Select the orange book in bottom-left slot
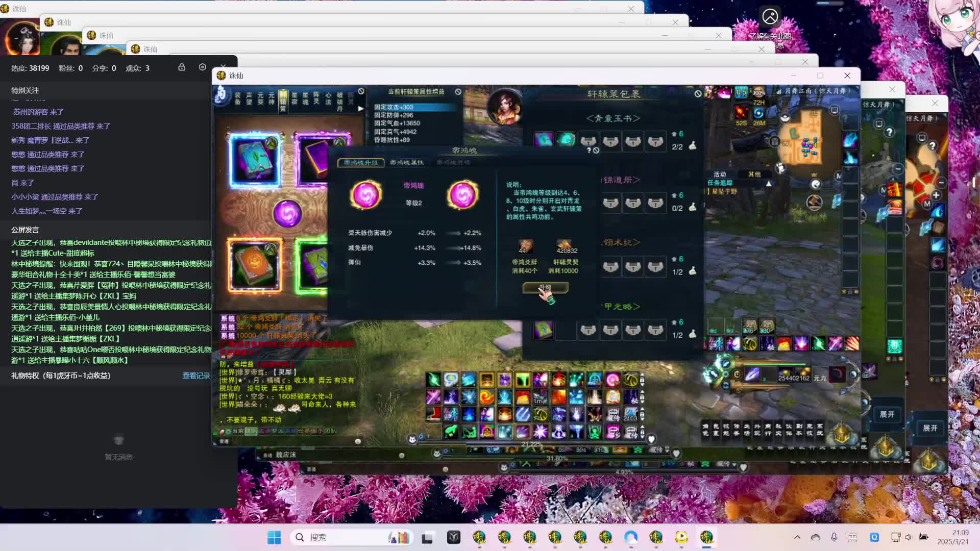This screenshot has height=551, width=980. 254,265
